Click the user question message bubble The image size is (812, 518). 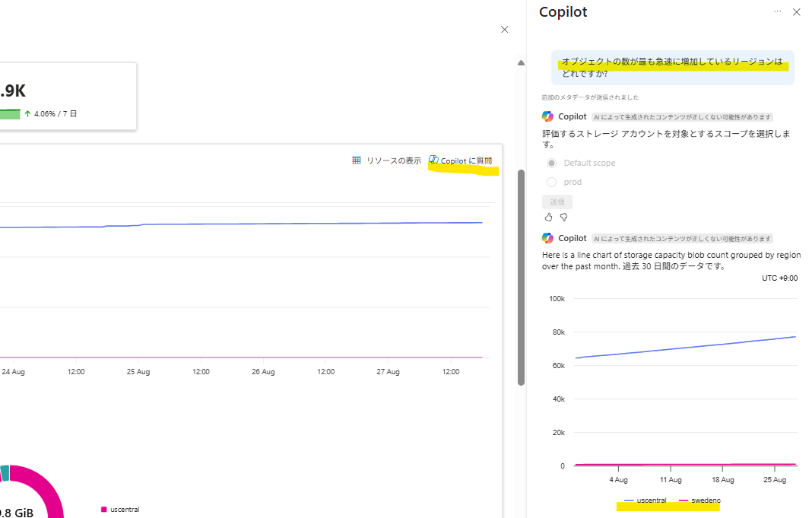[672, 68]
